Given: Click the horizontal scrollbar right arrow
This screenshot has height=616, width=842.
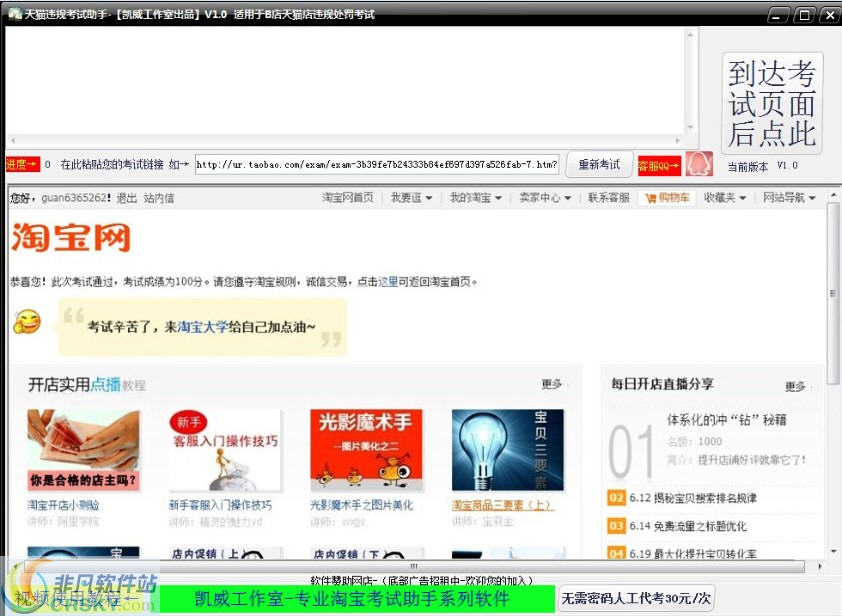Looking at the screenshot, I should [819, 566].
